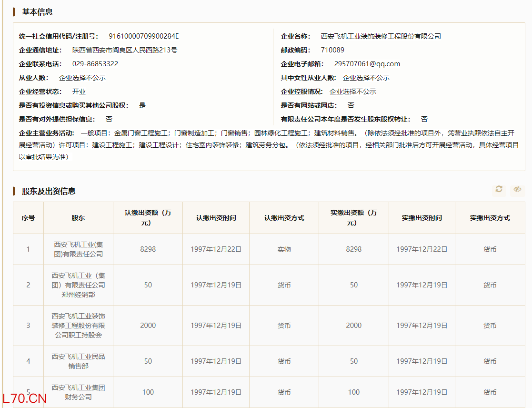The height and width of the screenshot is (408, 532).
Task: Click sequence number 4 in the shareholder table
Action: click(x=28, y=361)
